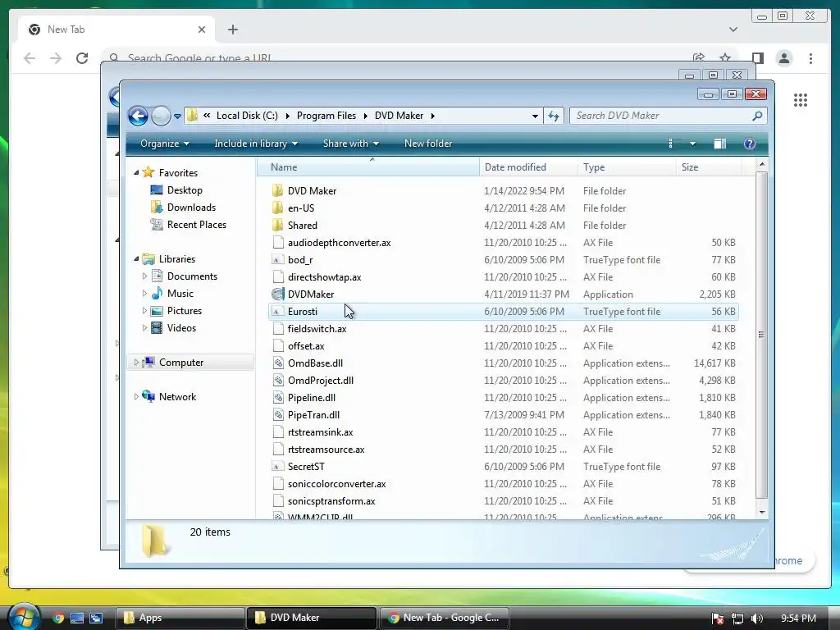Expand the Pictures library
Viewport: 840px width, 630px height.
(x=144, y=311)
